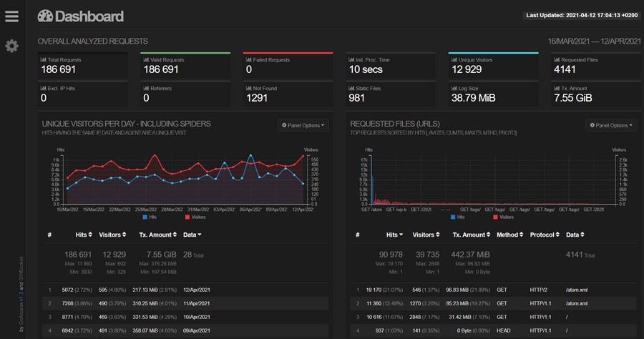Sort requested files by Tx. Amount column

(x=472, y=235)
